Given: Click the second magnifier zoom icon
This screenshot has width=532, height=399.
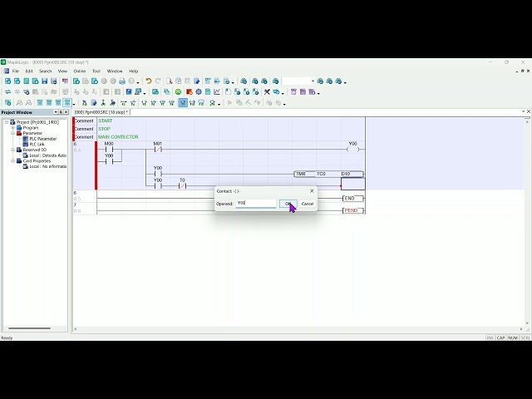Looking at the screenshot, I should point(28,103).
